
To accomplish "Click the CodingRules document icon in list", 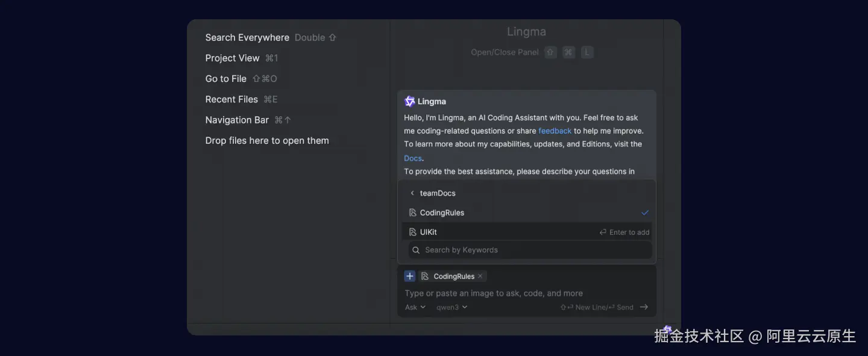I will pyautogui.click(x=413, y=213).
